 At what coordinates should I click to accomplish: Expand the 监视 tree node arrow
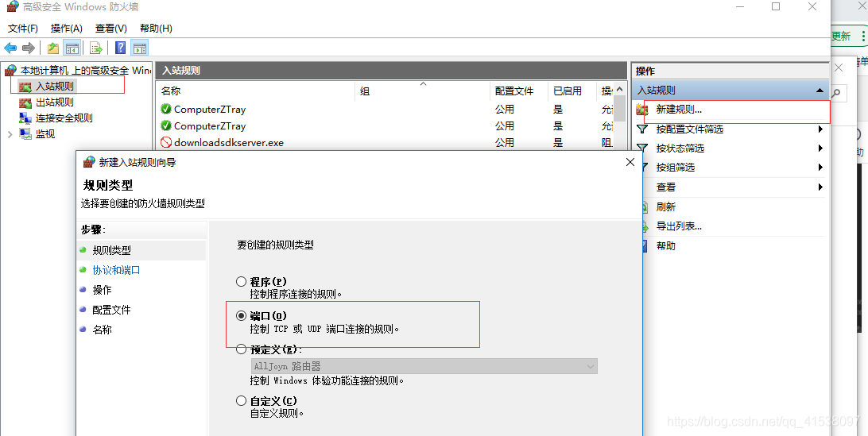tap(10, 134)
